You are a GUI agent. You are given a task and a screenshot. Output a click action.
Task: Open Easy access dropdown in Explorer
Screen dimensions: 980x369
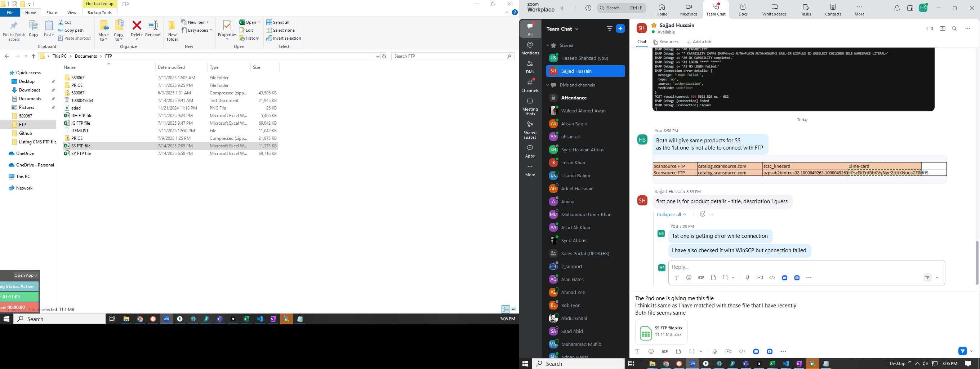click(197, 30)
